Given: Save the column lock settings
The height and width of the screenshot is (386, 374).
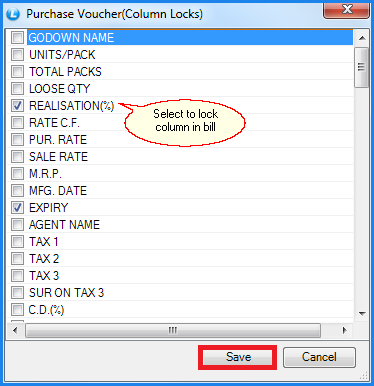Looking at the screenshot, I should click(x=237, y=357).
